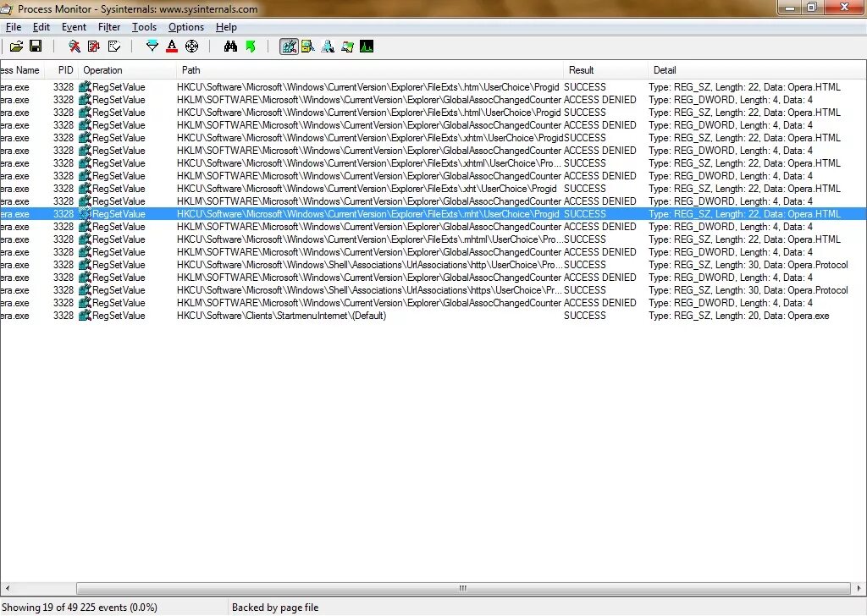Open the File menu
The image size is (867, 616).
(x=14, y=27)
